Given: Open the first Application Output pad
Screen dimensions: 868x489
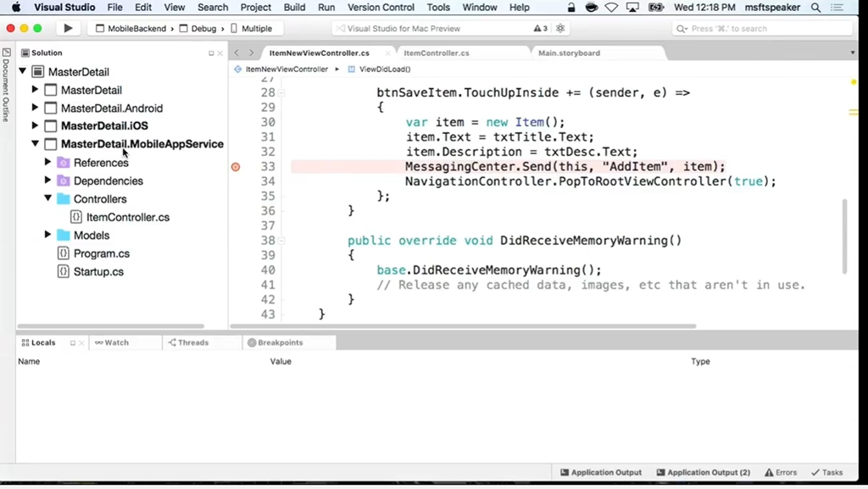Looking at the screenshot, I should click(600, 472).
